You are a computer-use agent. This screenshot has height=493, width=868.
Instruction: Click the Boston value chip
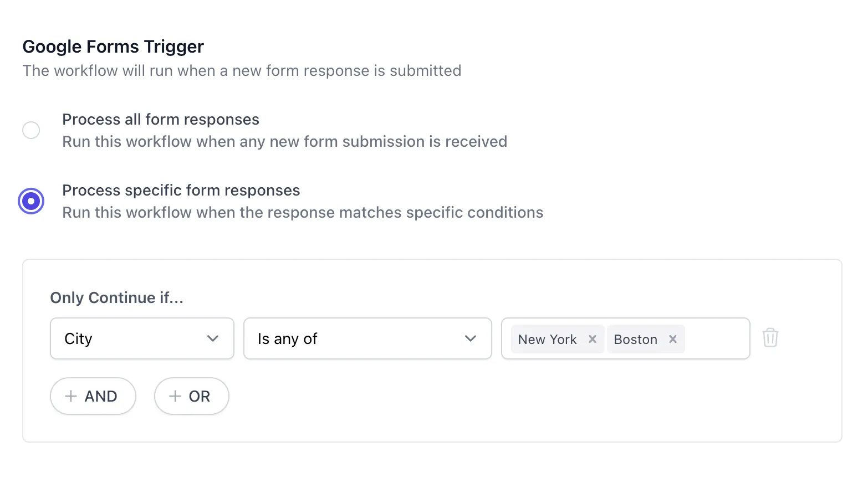pos(635,339)
